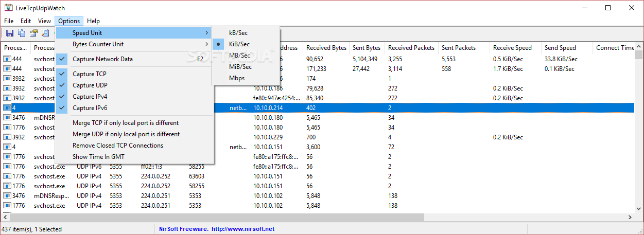Uncheck Capture TCP

pyautogui.click(x=134, y=74)
